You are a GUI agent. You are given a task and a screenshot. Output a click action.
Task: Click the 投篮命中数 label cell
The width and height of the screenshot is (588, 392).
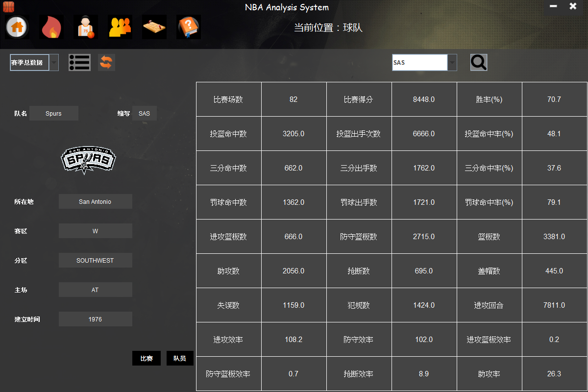pos(229,134)
